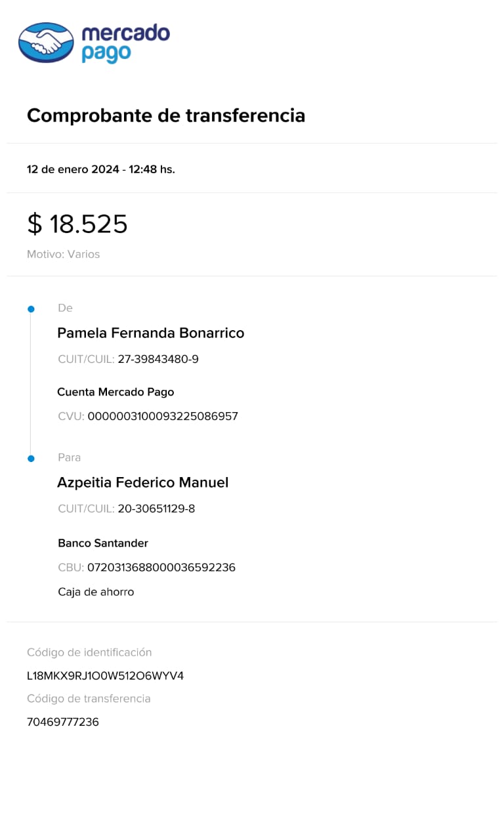This screenshot has width=504, height=840.
Task: Click the "Motivo: Varios" text
Action: click(63, 255)
